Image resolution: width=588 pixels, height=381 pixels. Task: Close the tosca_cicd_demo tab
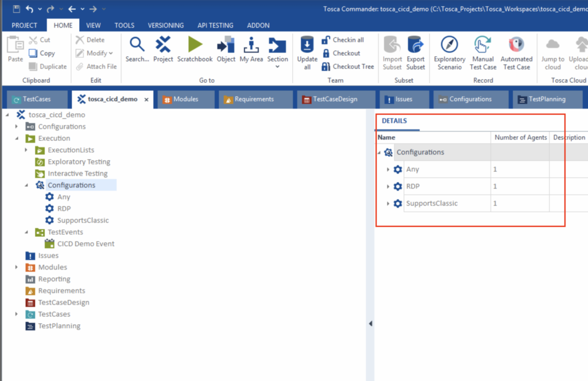click(x=146, y=99)
